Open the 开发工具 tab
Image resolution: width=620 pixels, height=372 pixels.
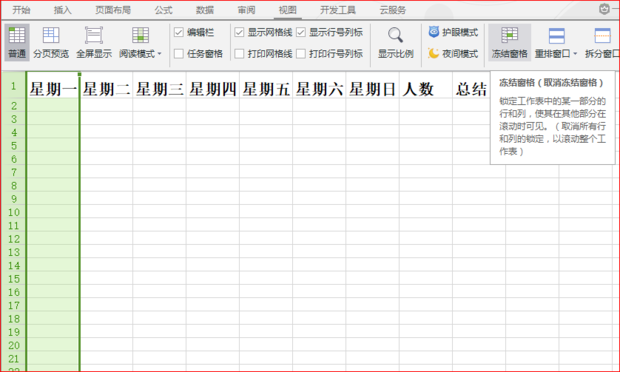tap(338, 10)
